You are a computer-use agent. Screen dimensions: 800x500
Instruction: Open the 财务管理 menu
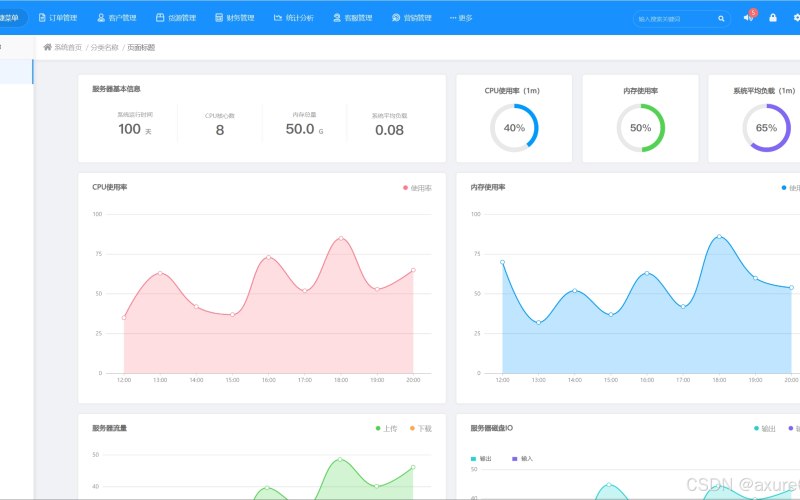[235, 18]
